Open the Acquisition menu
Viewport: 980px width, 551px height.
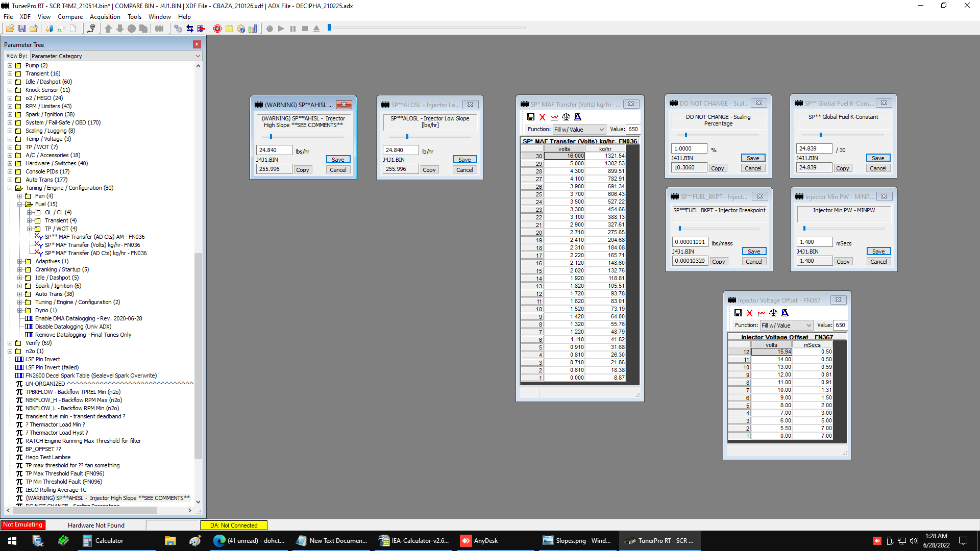105,17
